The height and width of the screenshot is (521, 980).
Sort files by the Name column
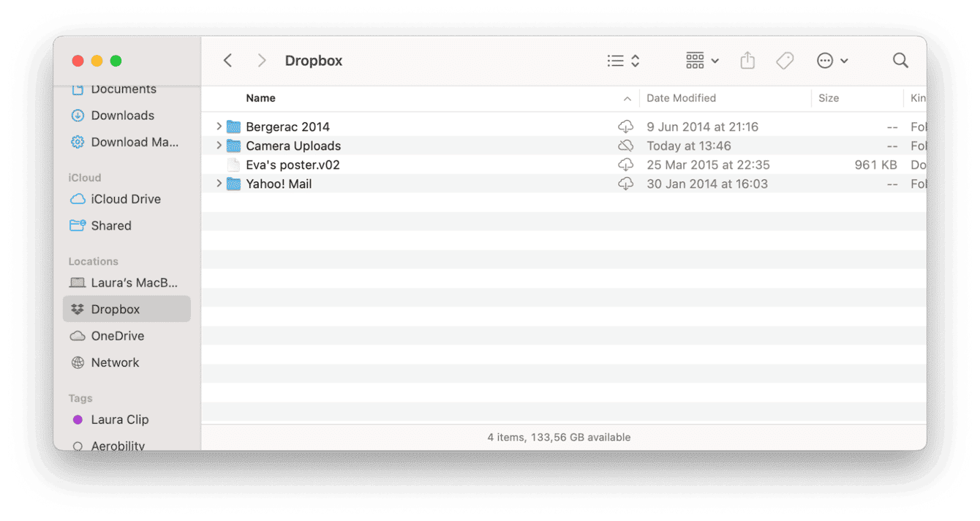[260, 97]
